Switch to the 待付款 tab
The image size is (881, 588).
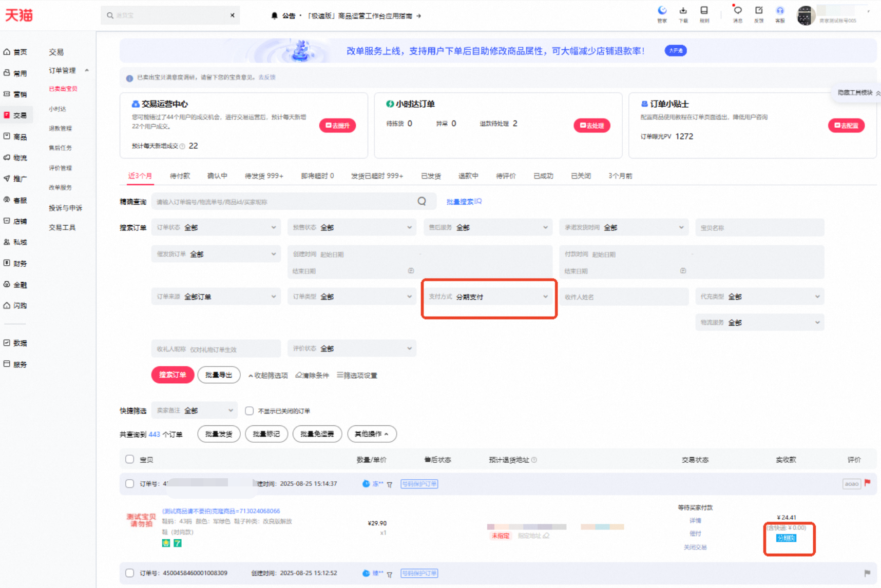coord(180,176)
